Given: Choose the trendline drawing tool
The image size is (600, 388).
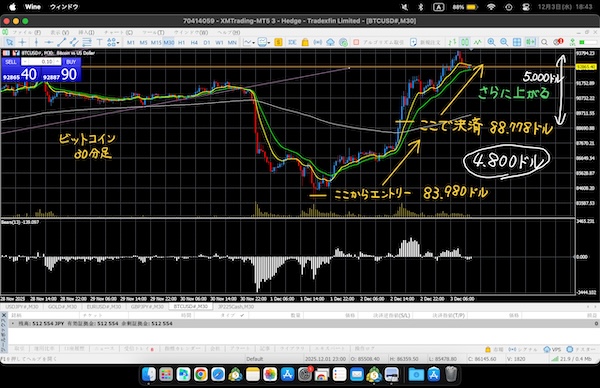Looking at the screenshot, I should pos(62,42).
